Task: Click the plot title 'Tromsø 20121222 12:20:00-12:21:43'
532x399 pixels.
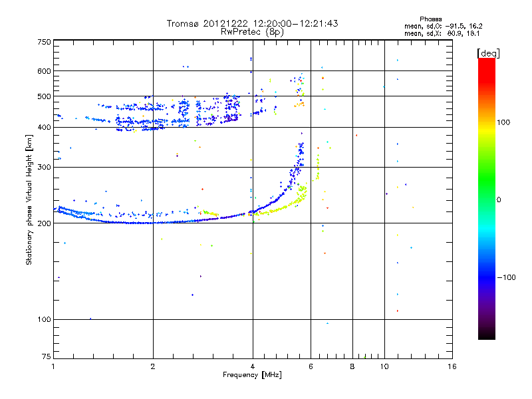Action: coord(252,23)
